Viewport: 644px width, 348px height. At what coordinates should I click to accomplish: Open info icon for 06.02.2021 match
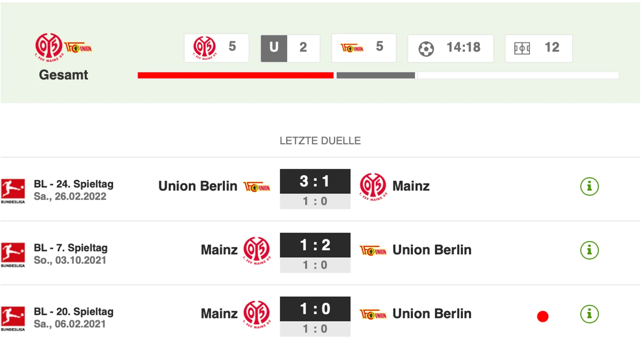589,314
